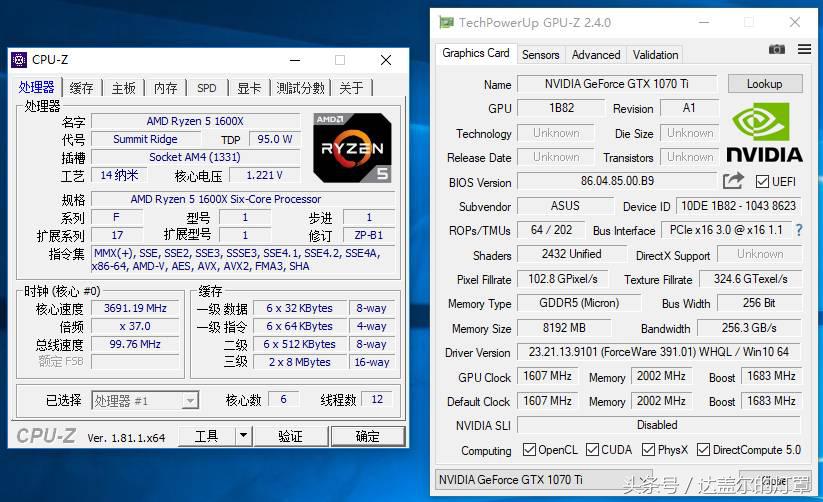Click the thread count 12 value
This screenshot has width=823, height=502.
377,399
